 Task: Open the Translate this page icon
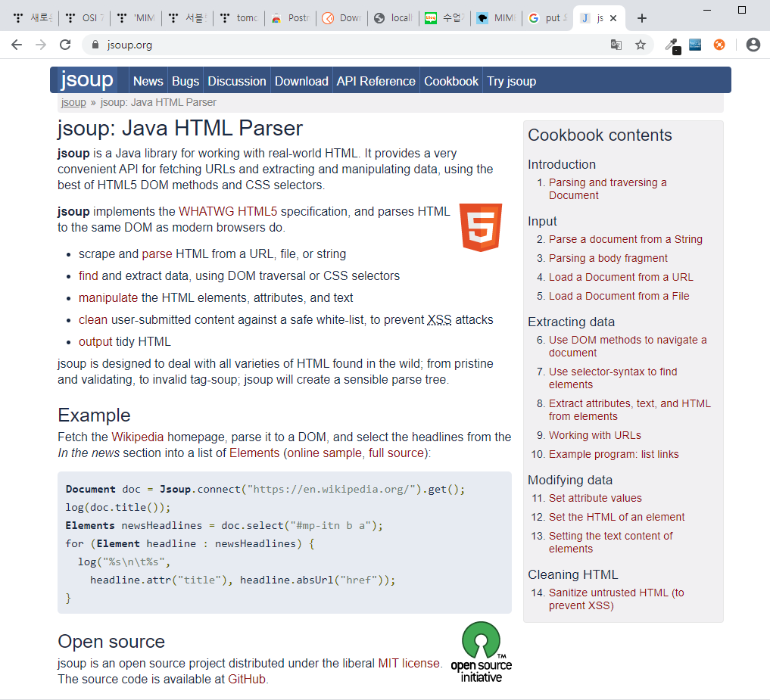click(616, 45)
